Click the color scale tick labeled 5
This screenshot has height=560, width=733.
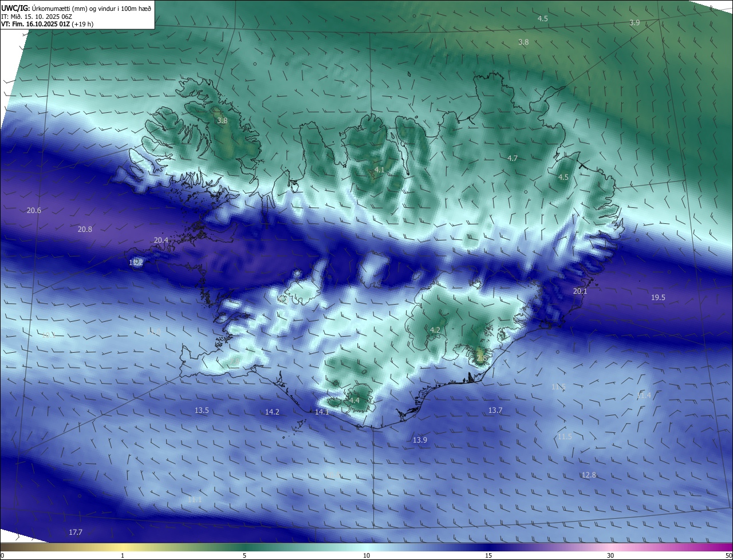pos(245,555)
